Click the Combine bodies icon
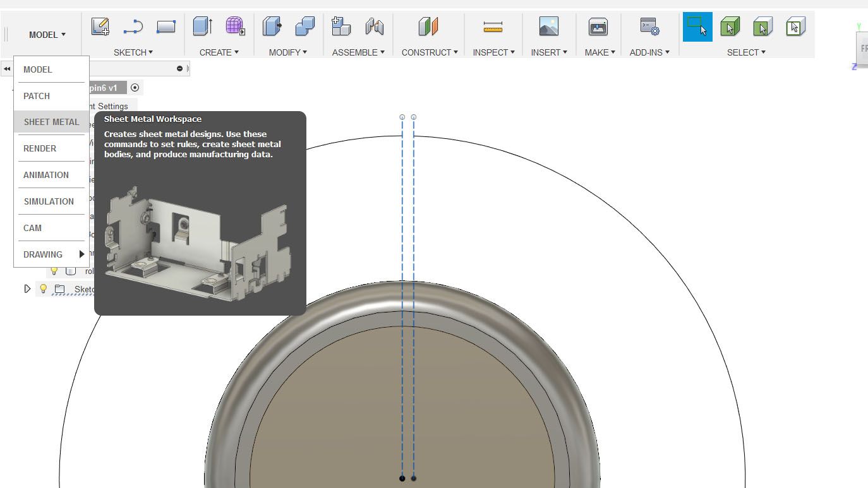Viewport: 868px width, 488px height. (x=305, y=27)
